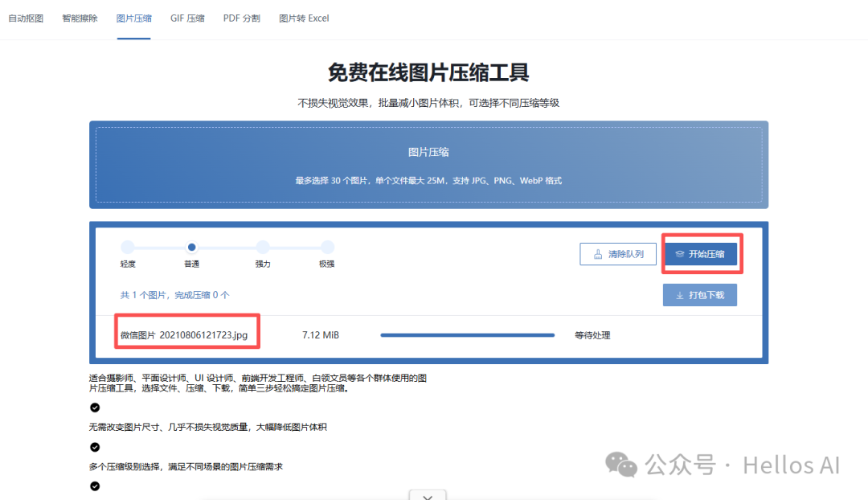Viewport: 868px width, 500px height.
Task: Click the third black checkmark icon
Action: pyautogui.click(x=95, y=486)
